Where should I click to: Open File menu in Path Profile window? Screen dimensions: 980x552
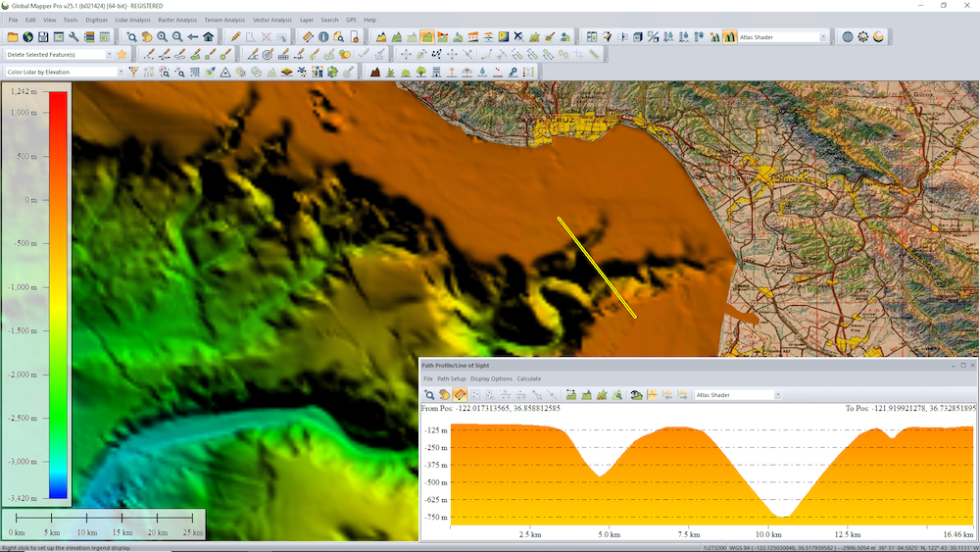pyautogui.click(x=428, y=378)
